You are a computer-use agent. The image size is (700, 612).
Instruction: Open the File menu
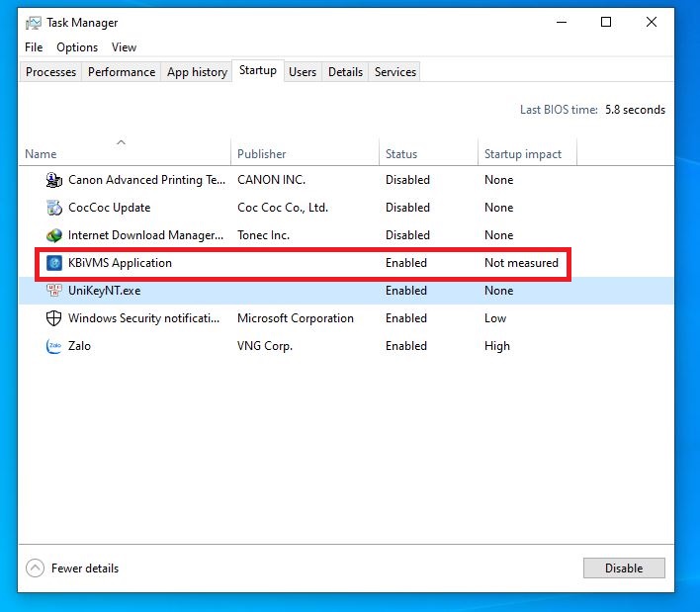pyautogui.click(x=34, y=47)
